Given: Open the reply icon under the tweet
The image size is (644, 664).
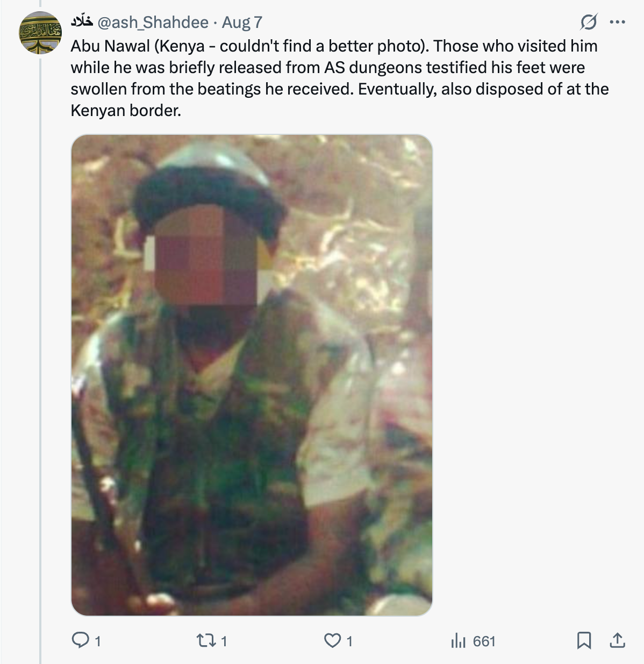Looking at the screenshot, I should (81, 640).
